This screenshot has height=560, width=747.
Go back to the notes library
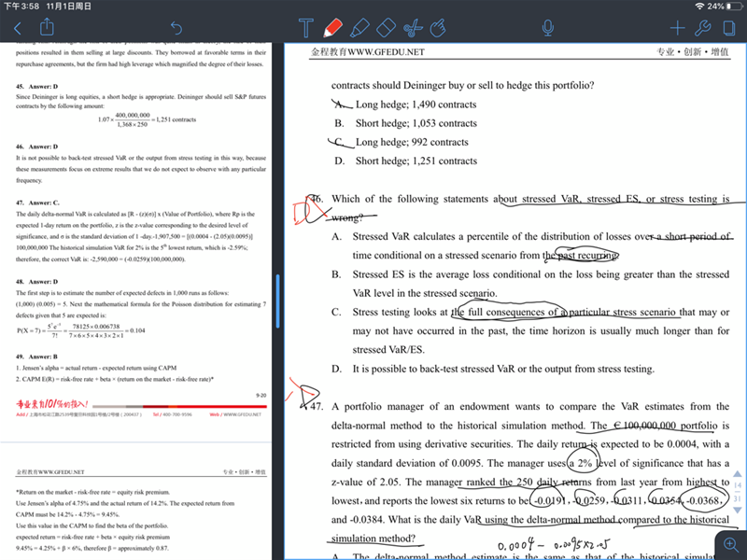(16, 28)
